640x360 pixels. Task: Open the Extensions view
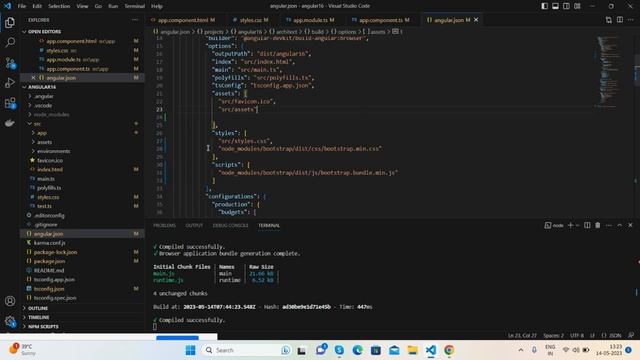10,103
